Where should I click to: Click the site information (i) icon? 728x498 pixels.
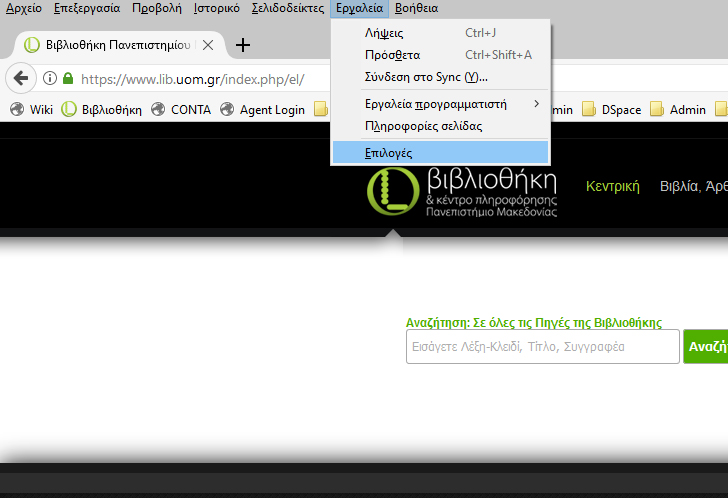[x=50, y=79]
